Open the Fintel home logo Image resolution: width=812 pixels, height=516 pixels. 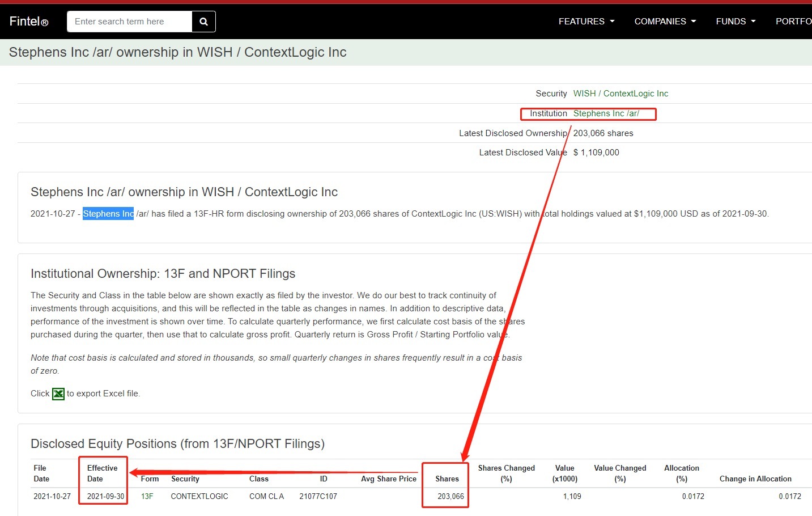29,22
